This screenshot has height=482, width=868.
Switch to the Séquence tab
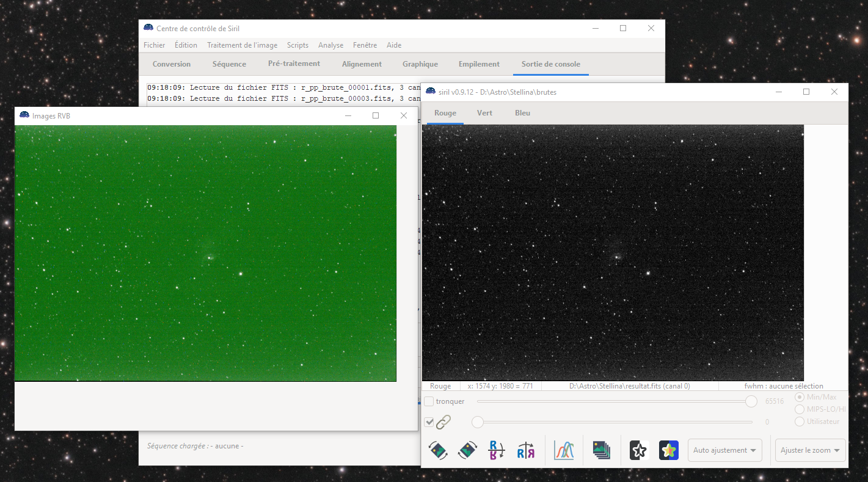[229, 64]
